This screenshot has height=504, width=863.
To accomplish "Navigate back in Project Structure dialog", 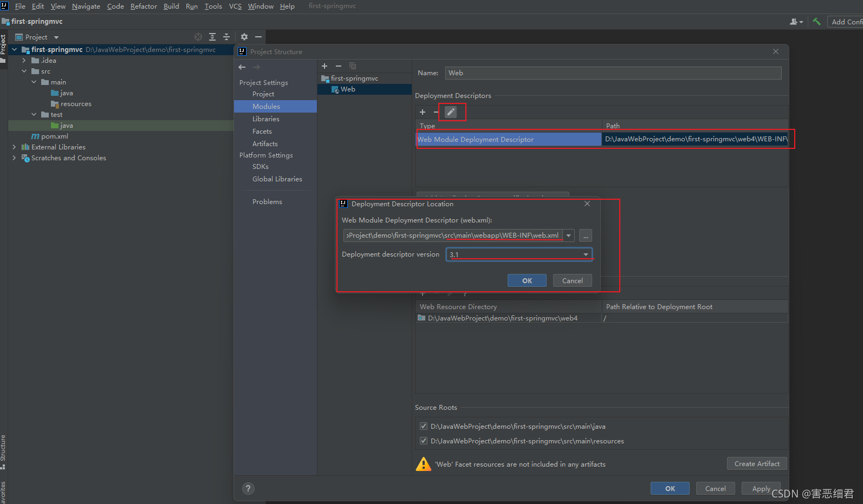I will coord(242,67).
